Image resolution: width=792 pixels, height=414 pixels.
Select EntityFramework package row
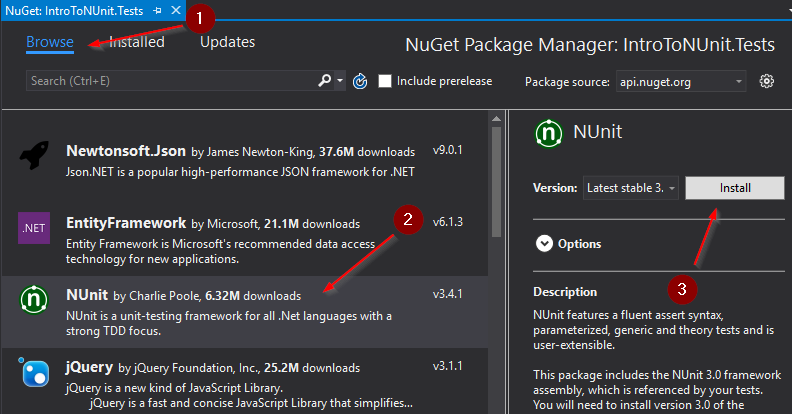coord(245,240)
